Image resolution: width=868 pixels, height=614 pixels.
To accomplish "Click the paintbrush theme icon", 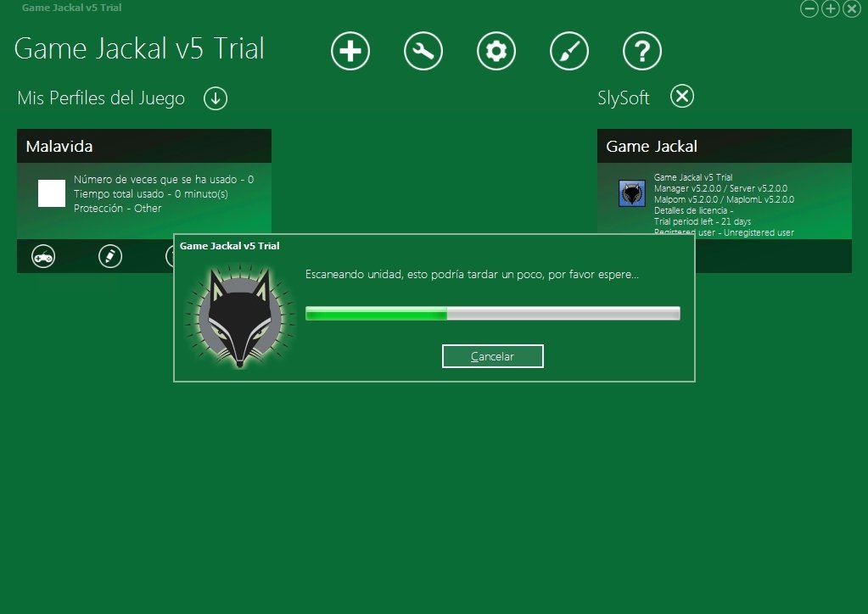I will [x=569, y=51].
